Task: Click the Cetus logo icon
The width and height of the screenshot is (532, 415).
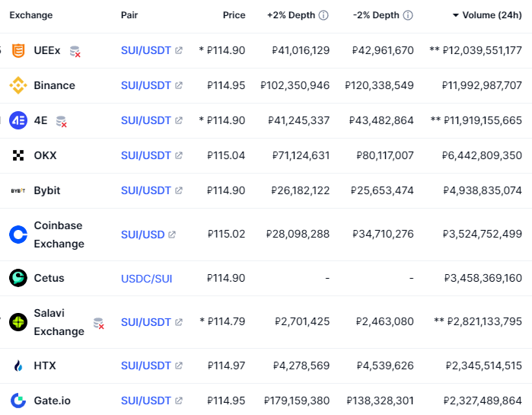Action: (x=18, y=278)
